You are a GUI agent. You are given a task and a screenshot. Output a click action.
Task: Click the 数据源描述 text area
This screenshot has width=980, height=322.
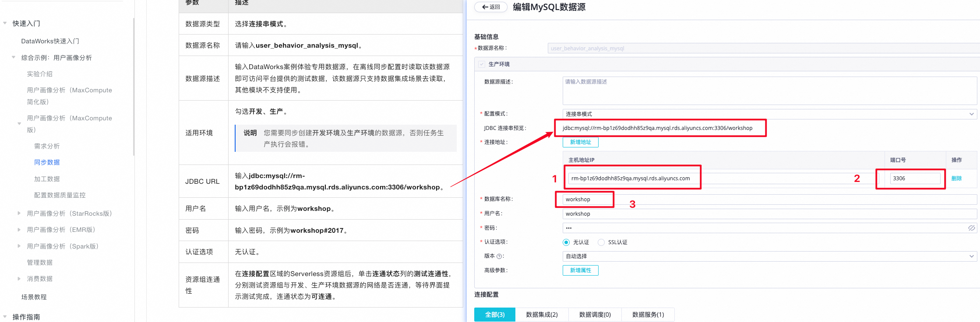coord(769,91)
